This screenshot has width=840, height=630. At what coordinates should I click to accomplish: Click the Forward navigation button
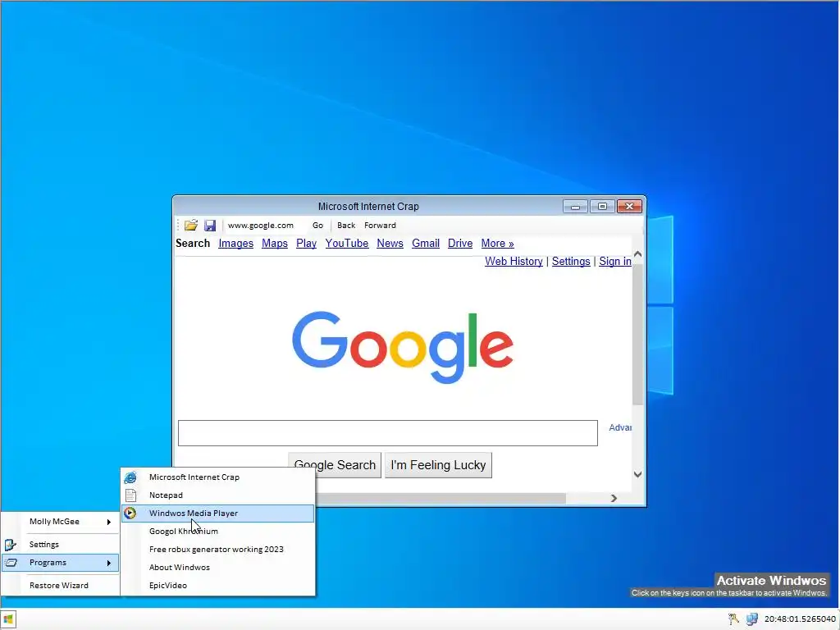(x=380, y=226)
